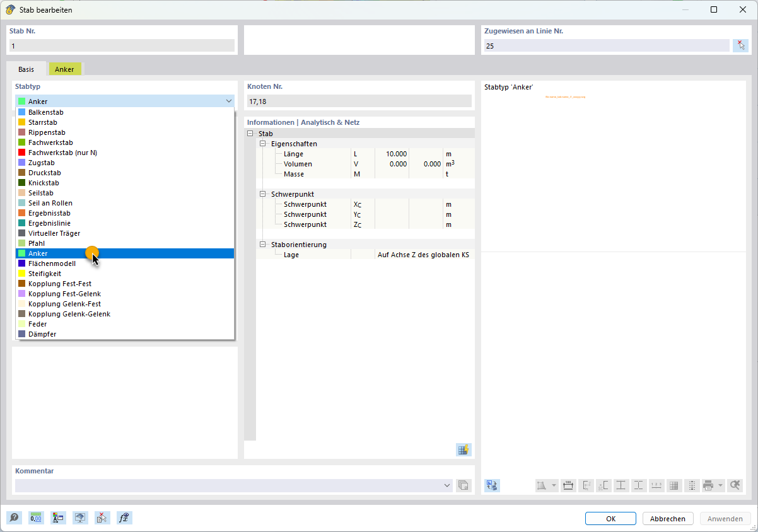The width and height of the screenshot is (758, 532).
Task: Toggle dimension display in the preview toolbar
Action: point(568,485)
